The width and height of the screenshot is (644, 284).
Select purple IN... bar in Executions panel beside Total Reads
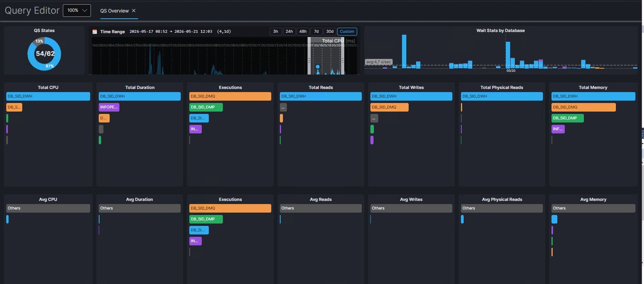click(196, 129)
